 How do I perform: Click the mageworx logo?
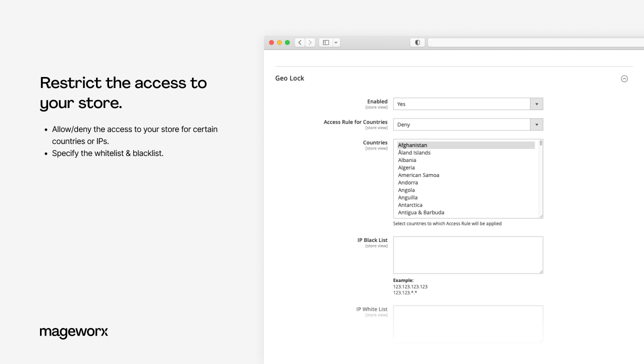(x=73, y=332)
